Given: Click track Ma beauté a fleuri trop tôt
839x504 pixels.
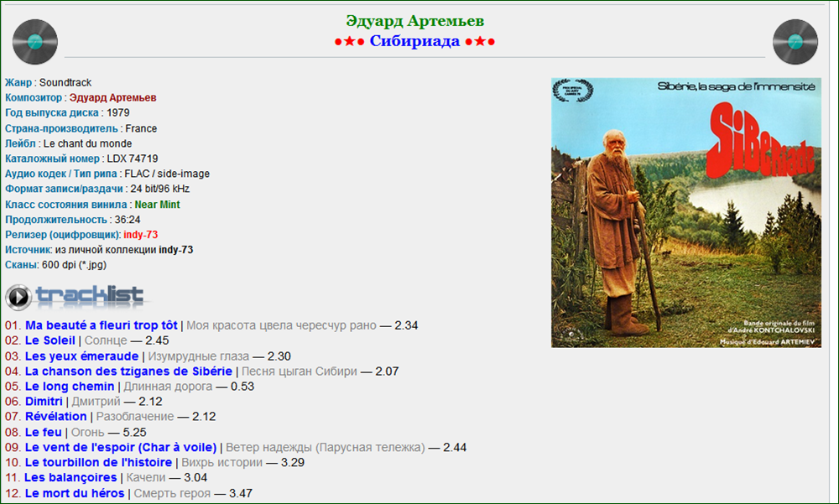Looking at the screenshot, I should coord(102,325).
